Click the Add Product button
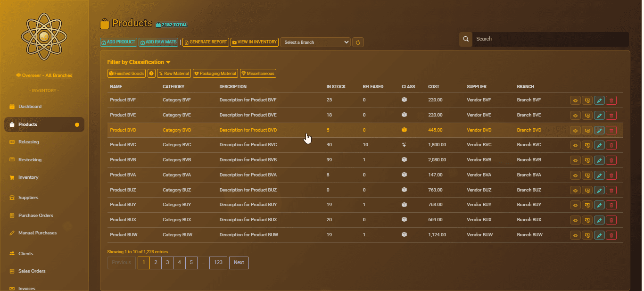 coord(118,42)
